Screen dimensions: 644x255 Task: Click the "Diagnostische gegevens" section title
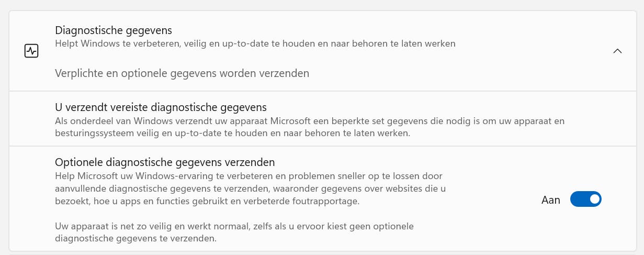click(x=114, y=30)
